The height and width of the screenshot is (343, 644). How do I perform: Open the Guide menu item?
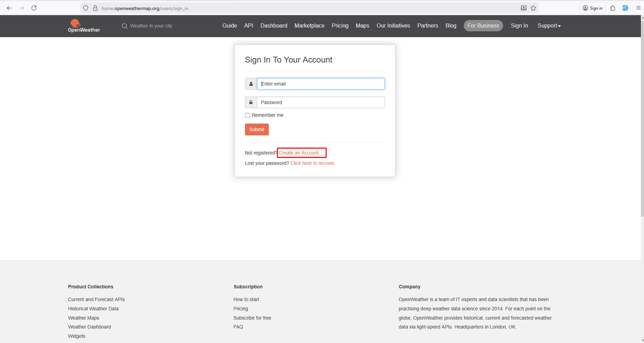229,26
